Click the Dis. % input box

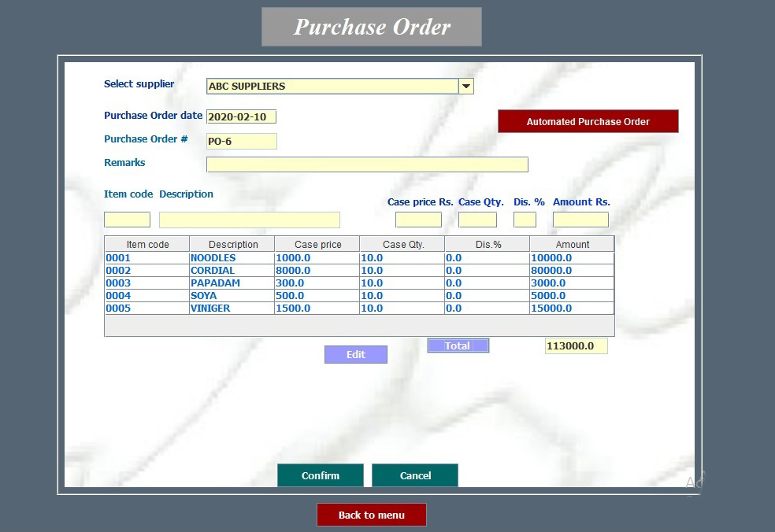click(x=525, y=220)
